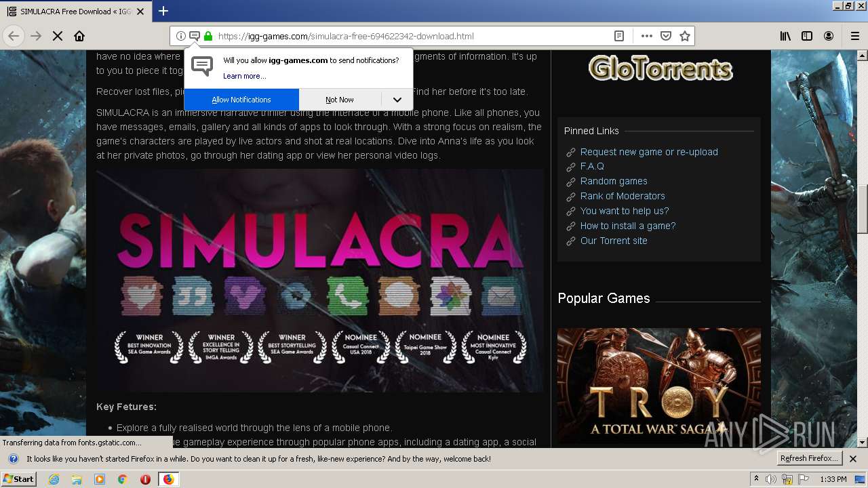Image resolution: width=868 pixels, height=488 pixels.
Task: Open a new tab
Action: coord(163,11)
